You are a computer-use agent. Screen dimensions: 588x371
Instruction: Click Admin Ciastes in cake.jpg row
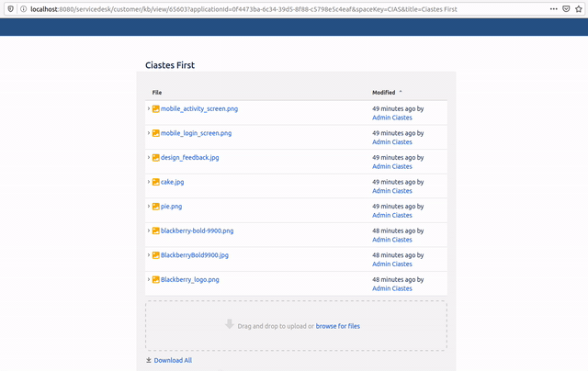click(x=392, y=191)
